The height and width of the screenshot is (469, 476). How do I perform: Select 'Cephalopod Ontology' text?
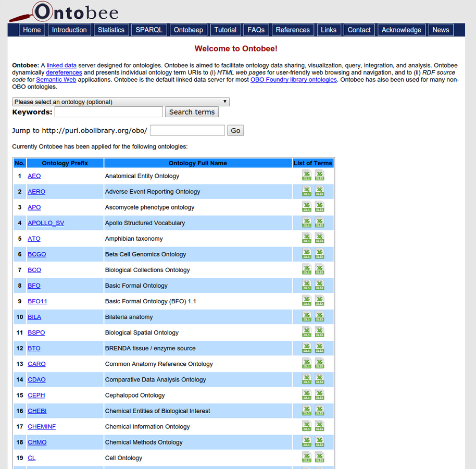[135, 395]
